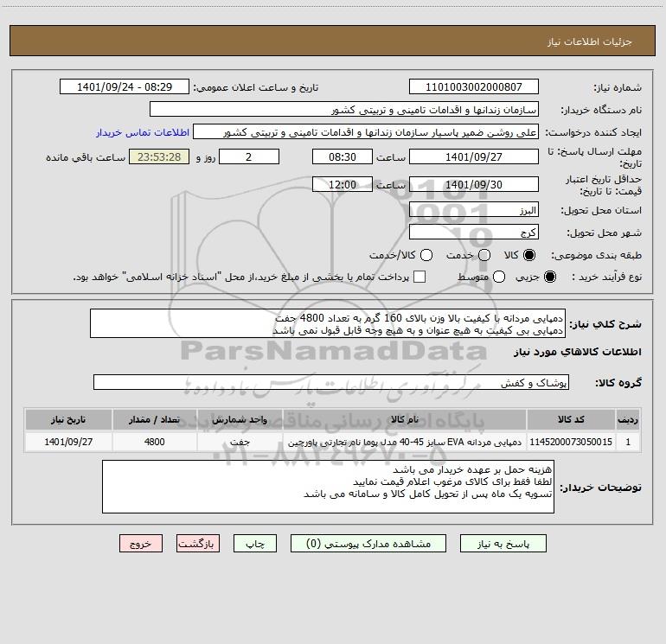Viewport: 666px width, 644px height.
Task: Click the product name cell دمپایی مردانه EVA
Action: 405,442
